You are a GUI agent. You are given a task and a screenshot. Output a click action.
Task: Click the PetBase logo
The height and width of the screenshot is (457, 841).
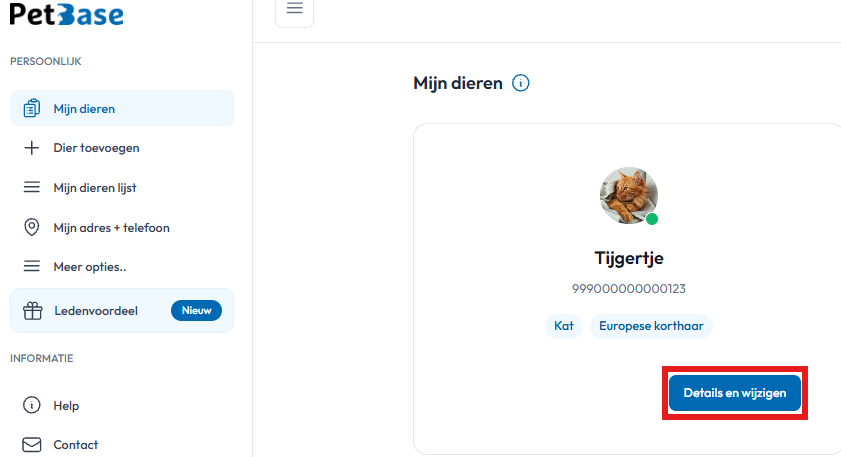point(67,14)
